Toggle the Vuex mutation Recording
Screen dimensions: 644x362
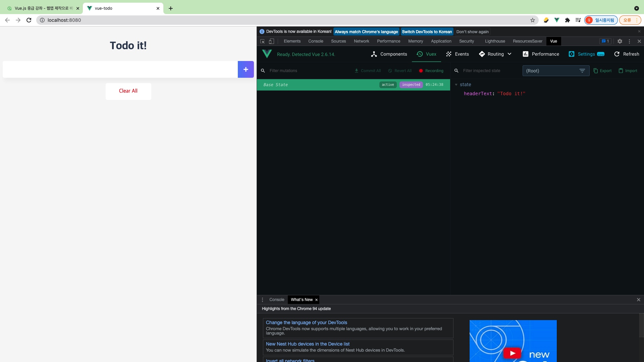(x=431, y=71)
